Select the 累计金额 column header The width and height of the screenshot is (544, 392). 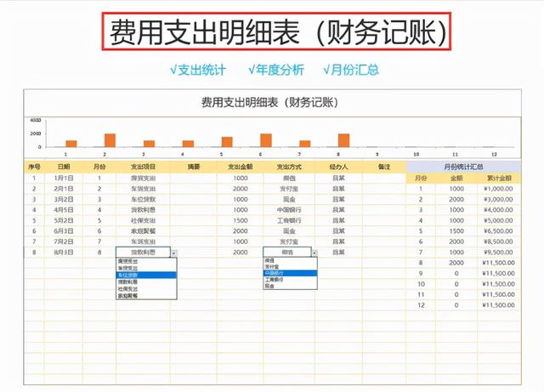pos(499,178)
